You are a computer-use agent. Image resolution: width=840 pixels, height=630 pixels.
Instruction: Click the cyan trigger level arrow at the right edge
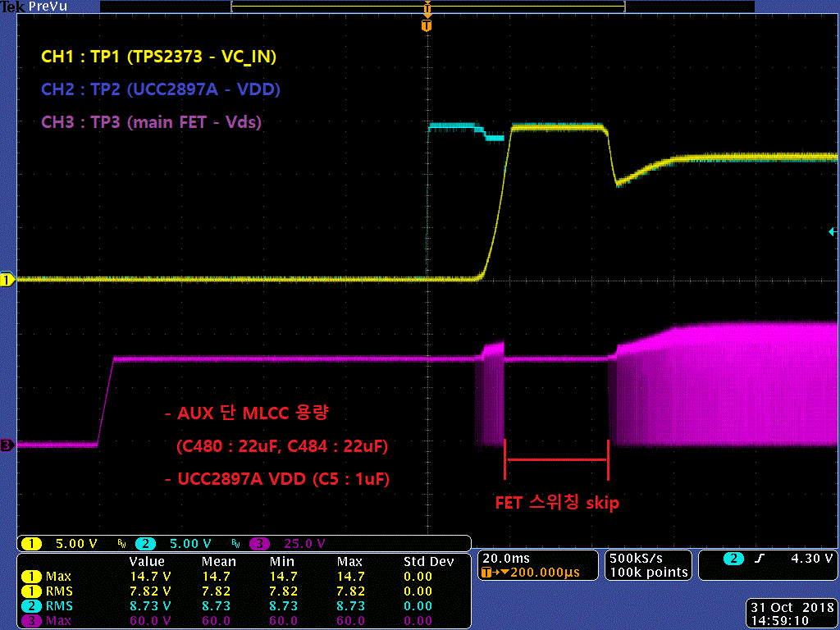pos(833,232)
